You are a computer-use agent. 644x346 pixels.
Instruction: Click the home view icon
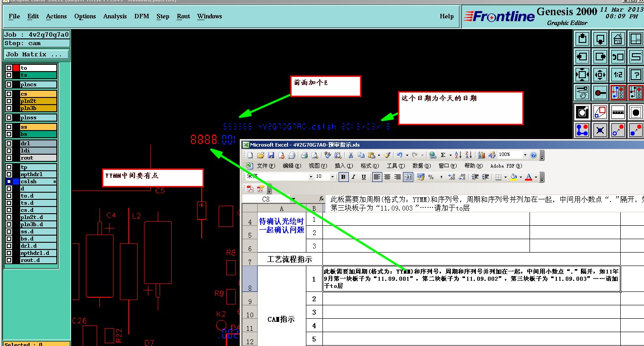(618, 39)
